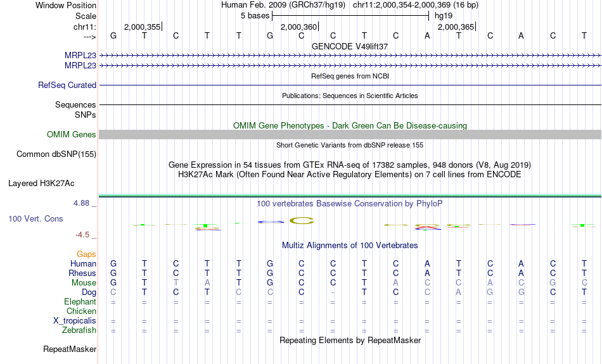
Task: Click the RefSeq Curated transcript line
Action: click(350, 85)
